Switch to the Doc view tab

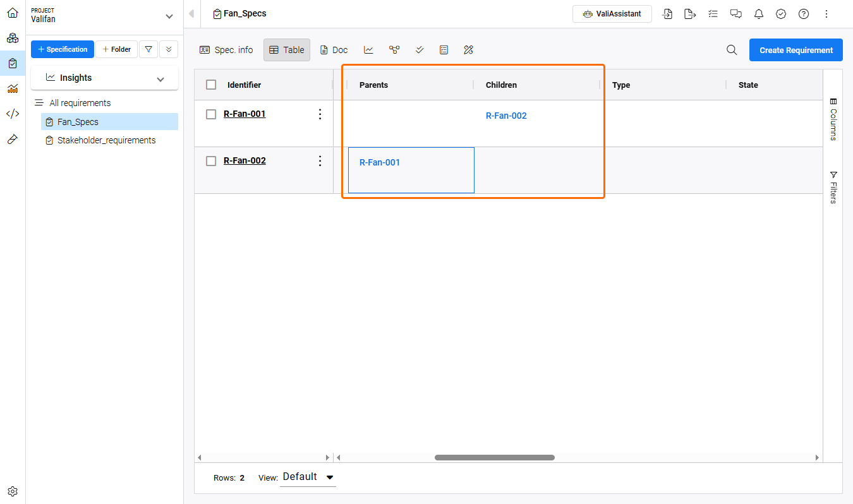tap(334, 50)
